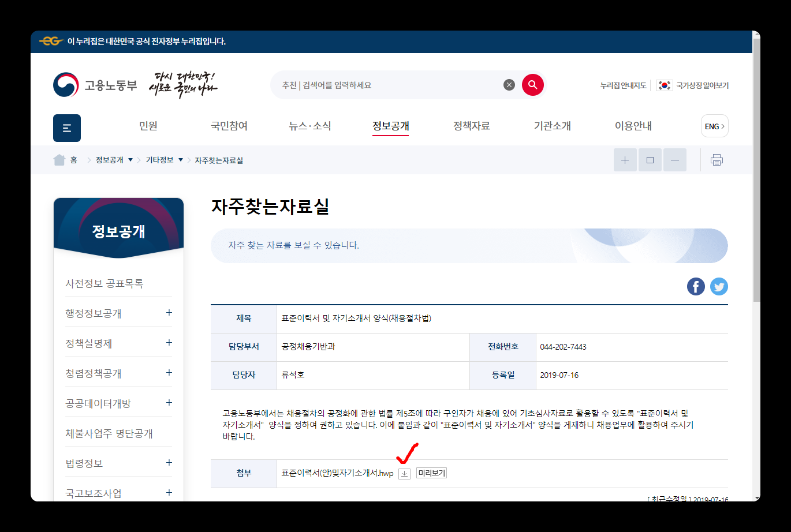This screenshot has height=532, width=791.
Task: Click the person name 류석호
Action: (x=293, y=375)
